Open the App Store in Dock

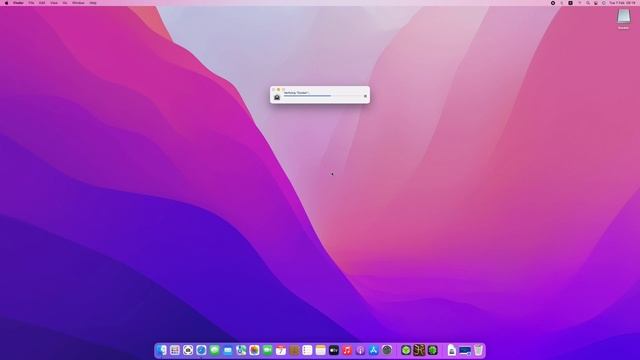coord(374,350)
